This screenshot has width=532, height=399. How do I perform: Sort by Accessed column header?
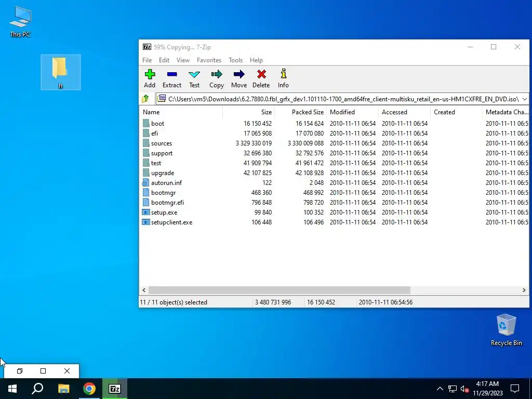(x=404, y=112)
